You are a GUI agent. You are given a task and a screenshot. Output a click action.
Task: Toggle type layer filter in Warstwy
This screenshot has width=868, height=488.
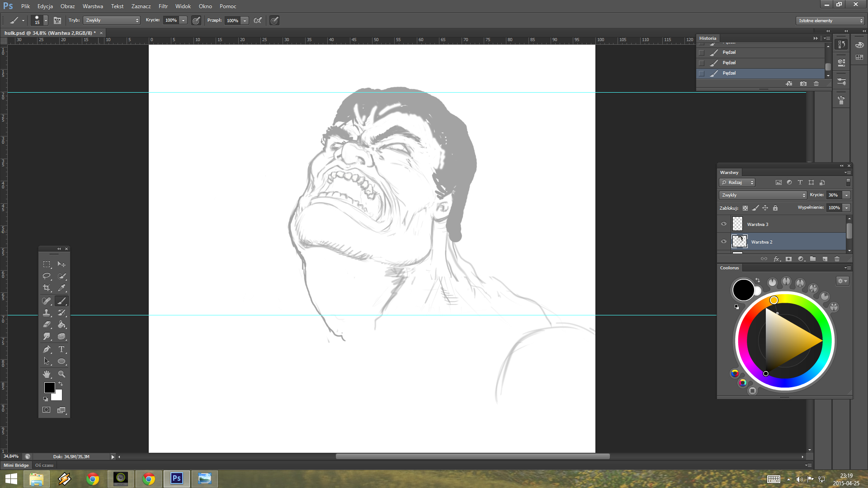click(x=800, y=183)
